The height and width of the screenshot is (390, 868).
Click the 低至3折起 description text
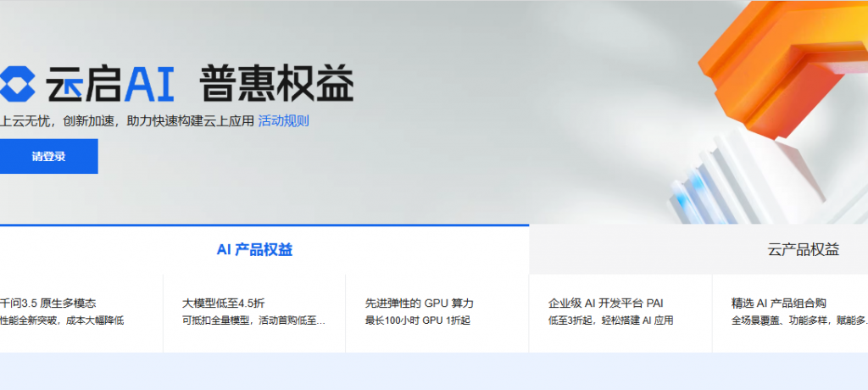610,320
